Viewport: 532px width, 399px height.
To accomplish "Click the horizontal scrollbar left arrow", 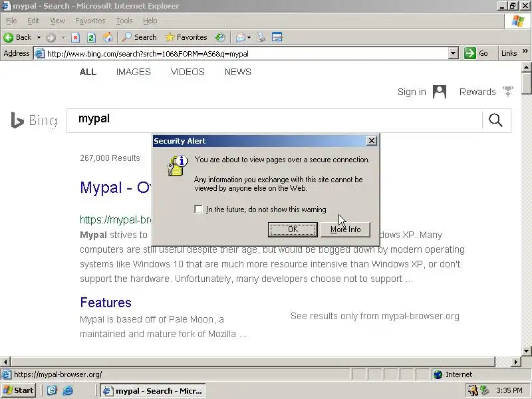I will [5, 362].
